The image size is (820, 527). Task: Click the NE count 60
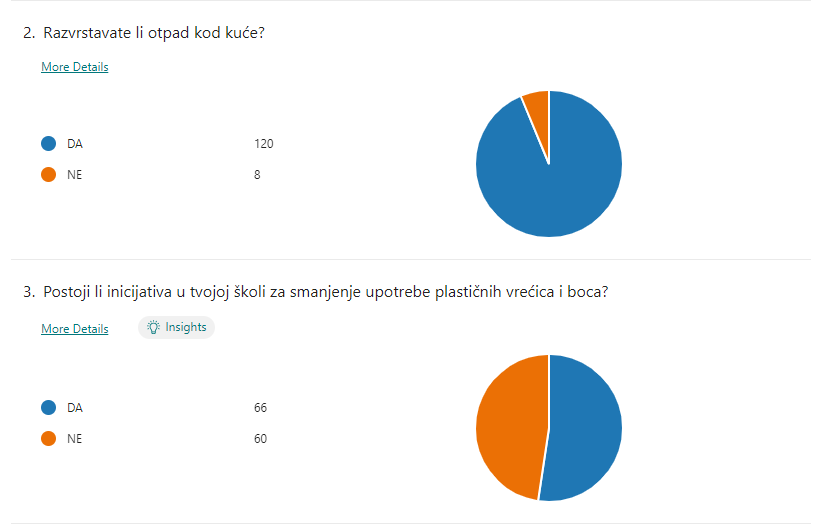(260, 439)
